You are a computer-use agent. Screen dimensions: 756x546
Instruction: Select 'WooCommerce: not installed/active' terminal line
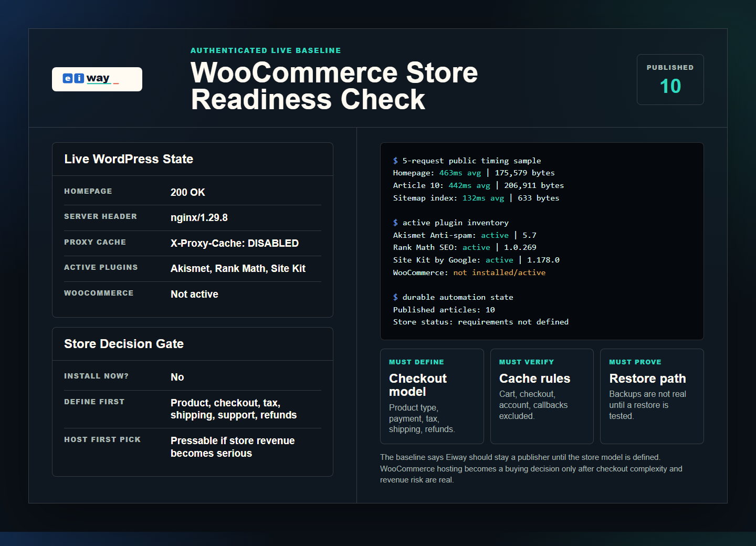coord(469,272)
